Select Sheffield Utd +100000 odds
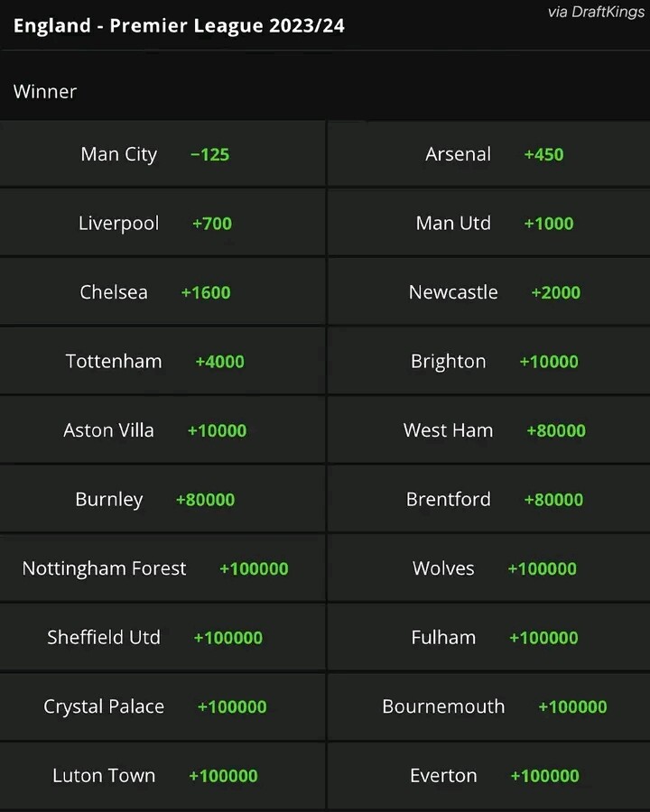650x812 pixels. (x=162, y=637)
